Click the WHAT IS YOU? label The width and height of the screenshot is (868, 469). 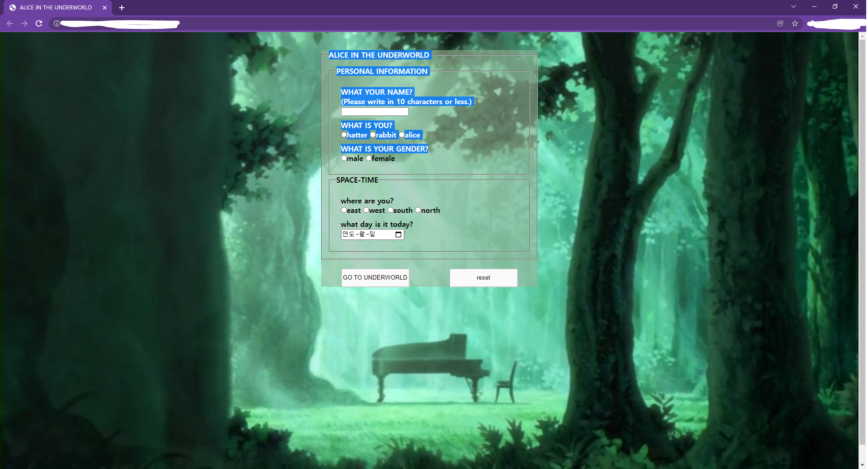[367, 125]
